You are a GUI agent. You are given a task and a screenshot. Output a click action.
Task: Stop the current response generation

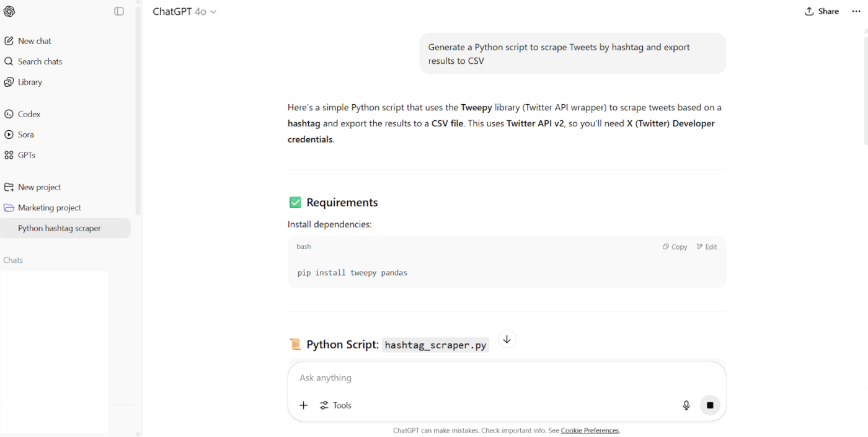point(710,405)
